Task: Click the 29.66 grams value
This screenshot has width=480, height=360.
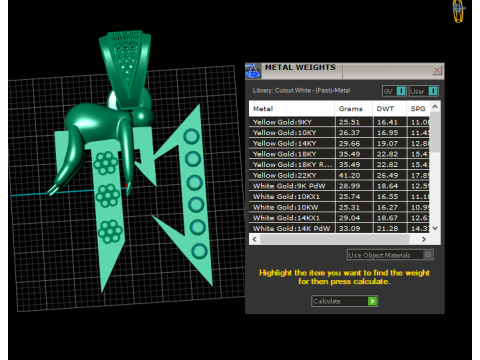Action: tap(349, 143)
